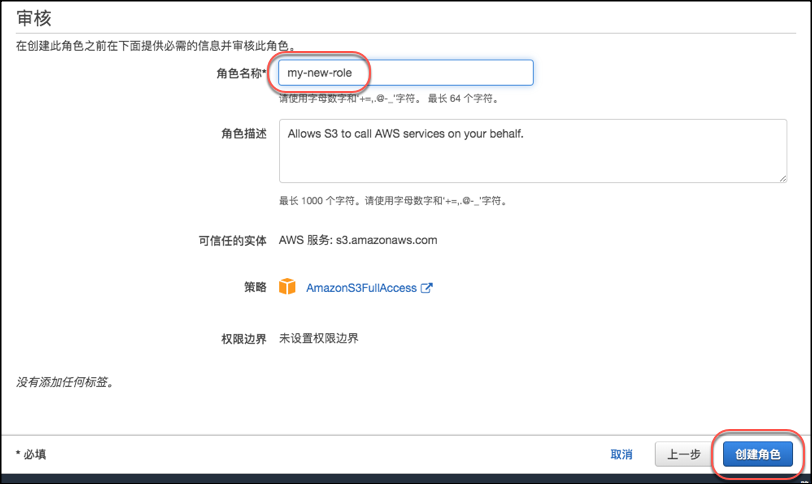
Task: Select the 角色名称 field label
Action: (x=241, y=73)
